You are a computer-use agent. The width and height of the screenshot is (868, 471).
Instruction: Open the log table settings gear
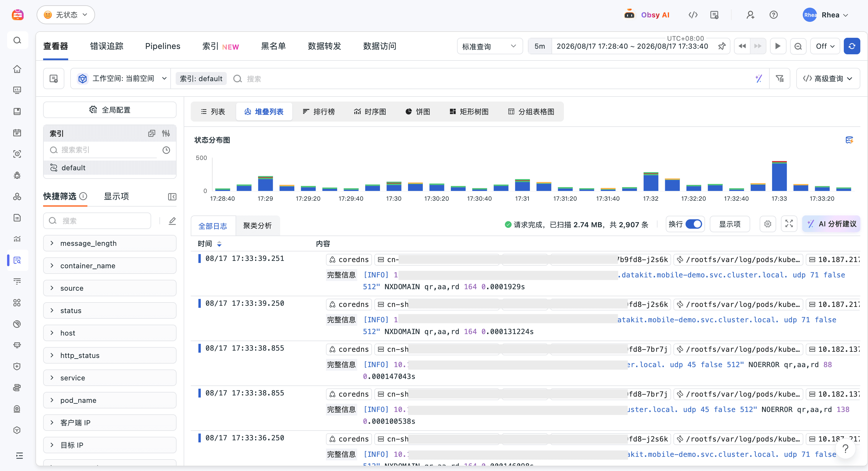(768, 224)
